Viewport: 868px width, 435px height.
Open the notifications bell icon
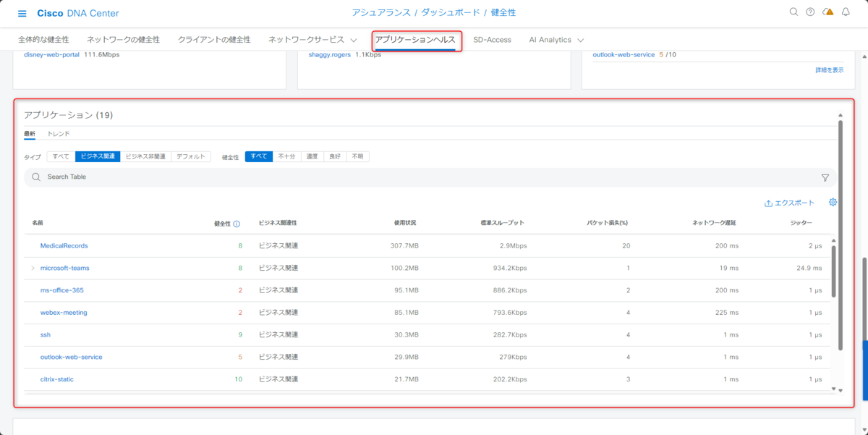[846, 12]
